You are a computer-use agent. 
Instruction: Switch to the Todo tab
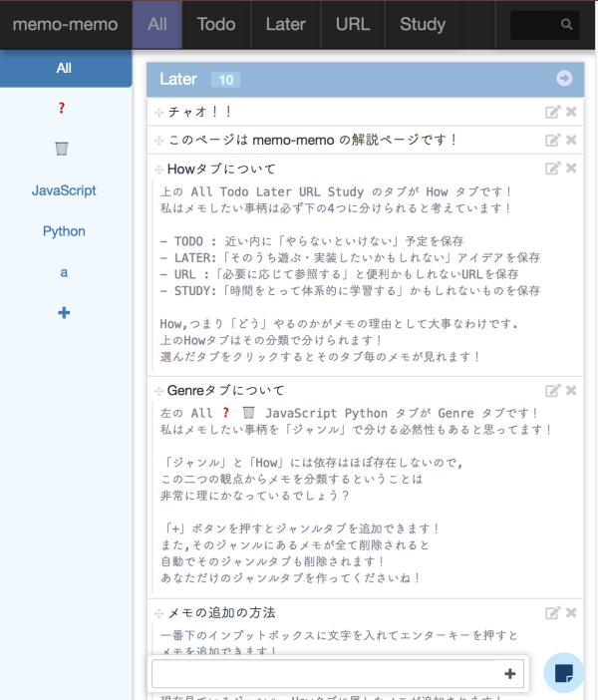(x=216, y=25)
